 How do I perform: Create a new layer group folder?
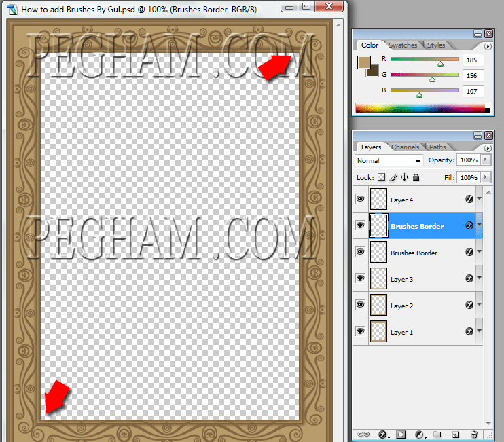(x=437, y=435)
